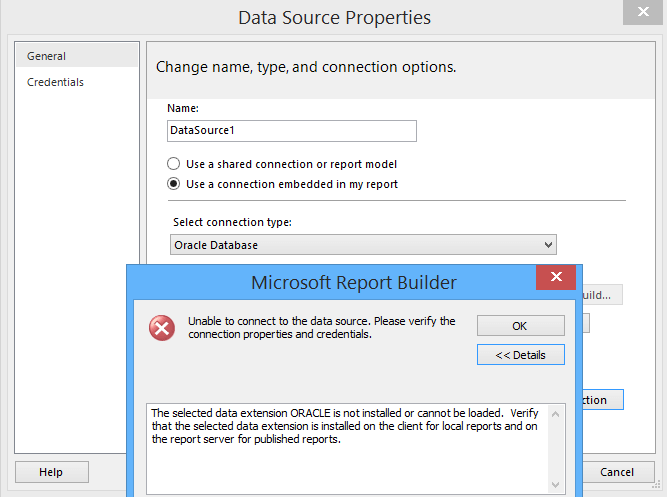
Task: Select the General page in sidebar
Action: tap(77, 56)
